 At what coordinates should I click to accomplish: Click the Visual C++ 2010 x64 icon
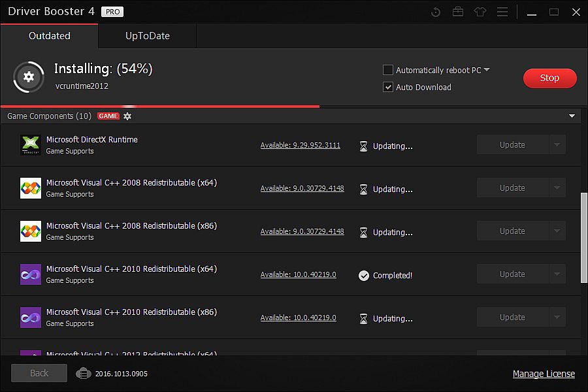31,274
